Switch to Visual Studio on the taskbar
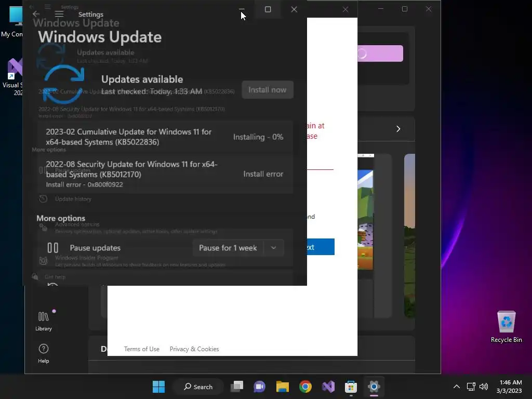This screenshot has width=532, height=399. coord(328,387)
